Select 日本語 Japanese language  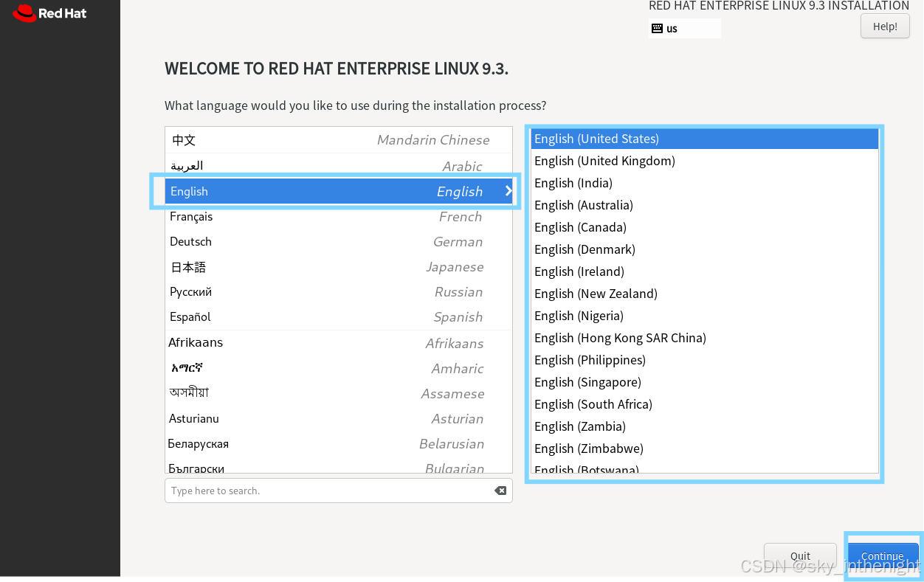coord(338,267)
